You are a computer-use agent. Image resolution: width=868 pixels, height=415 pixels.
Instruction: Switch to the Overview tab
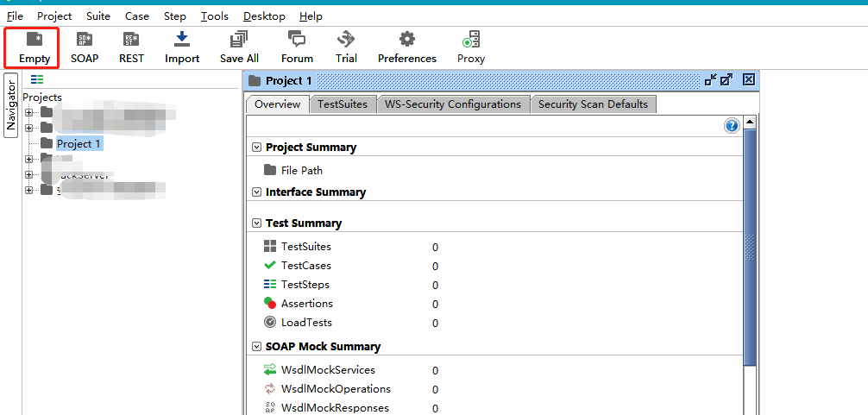click(x=277, y=104)
